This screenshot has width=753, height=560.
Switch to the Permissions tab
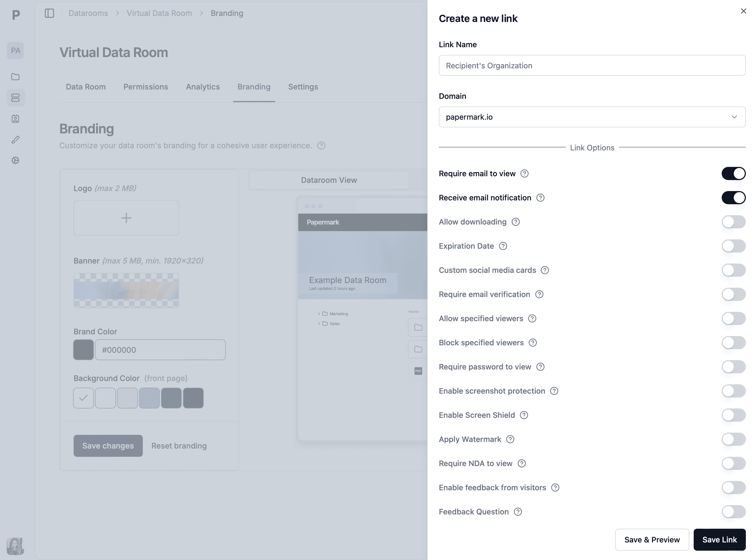[146, 87]
